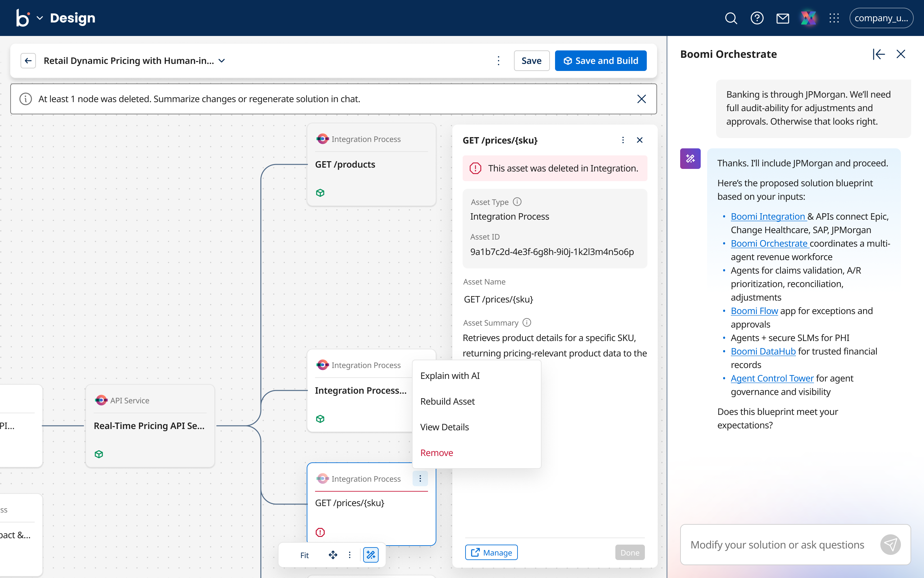Image resolution: width=924 pixels, height=578 pixels.
Task: Click the Save and Build button
Action: [x=601, y=61]
